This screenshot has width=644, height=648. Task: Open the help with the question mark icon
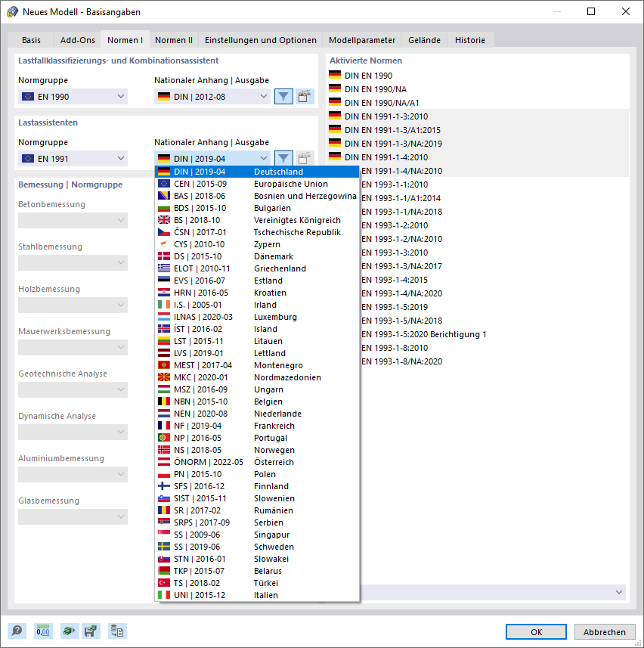click(17, 631)
